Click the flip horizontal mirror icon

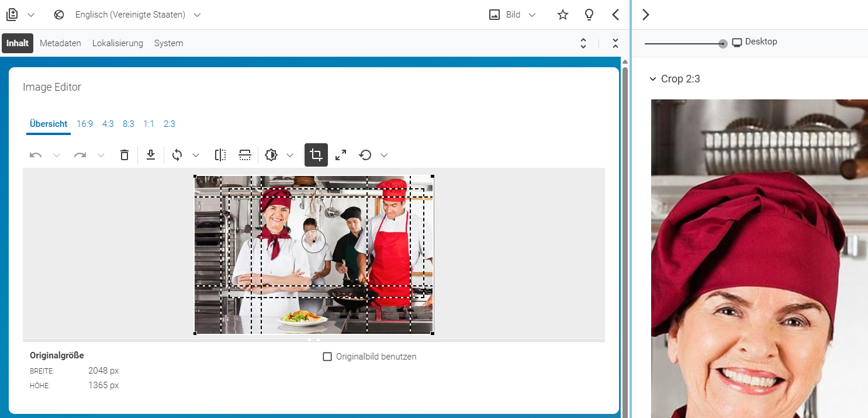220,155
